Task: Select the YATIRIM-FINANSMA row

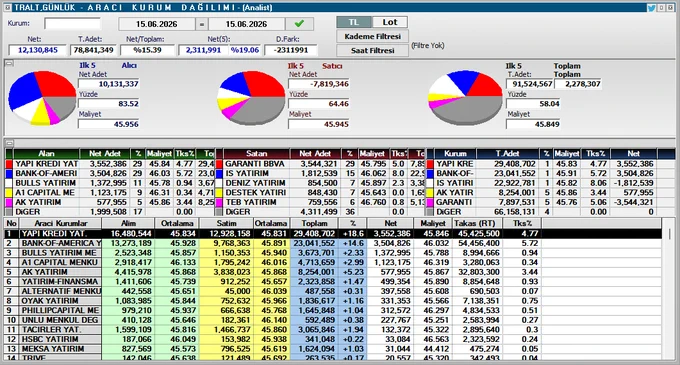Action: coord(333,281)
